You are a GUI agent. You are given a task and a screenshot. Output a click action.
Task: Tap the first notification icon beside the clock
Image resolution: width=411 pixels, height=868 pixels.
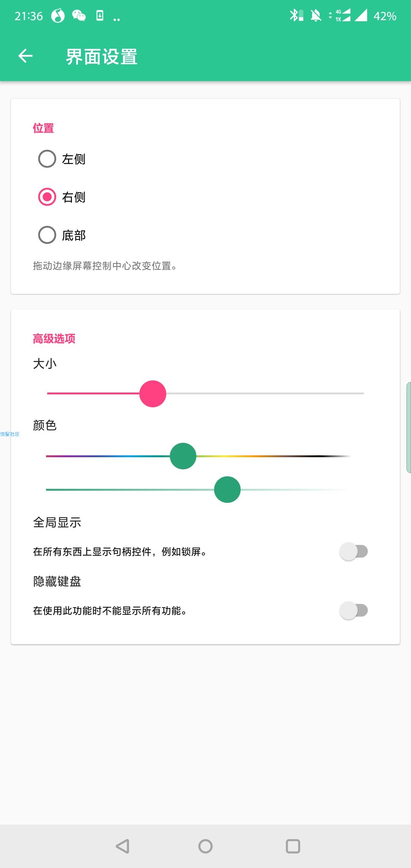58,16
